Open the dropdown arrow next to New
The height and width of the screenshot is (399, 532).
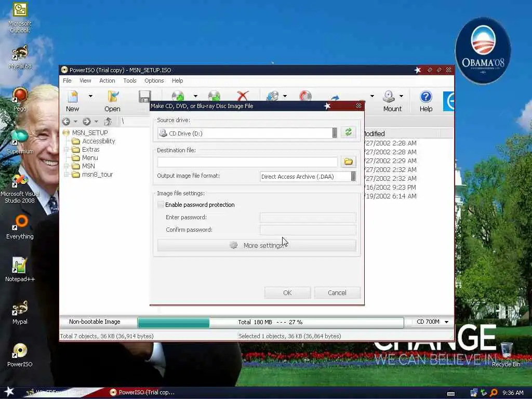click(x=90, y=96)
